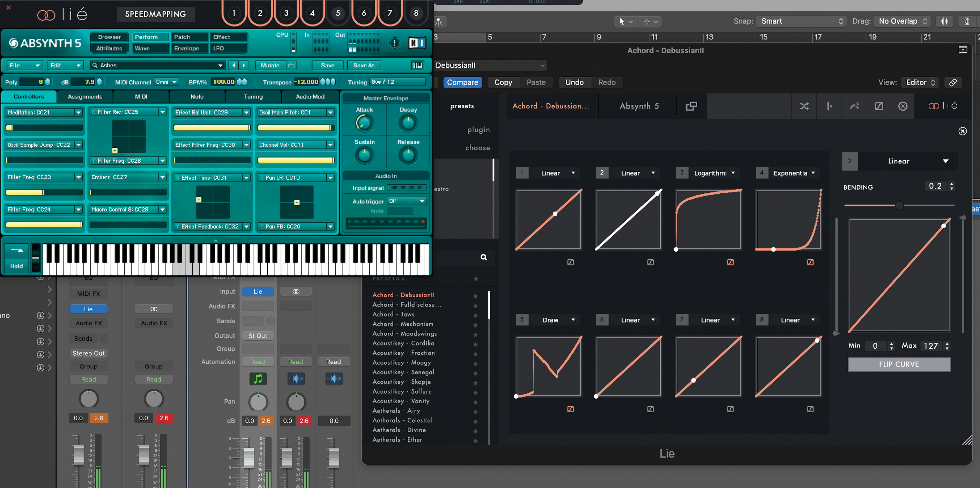Click the Mutate button
This screenshot has height=488, width=980.
pos(270,66)
